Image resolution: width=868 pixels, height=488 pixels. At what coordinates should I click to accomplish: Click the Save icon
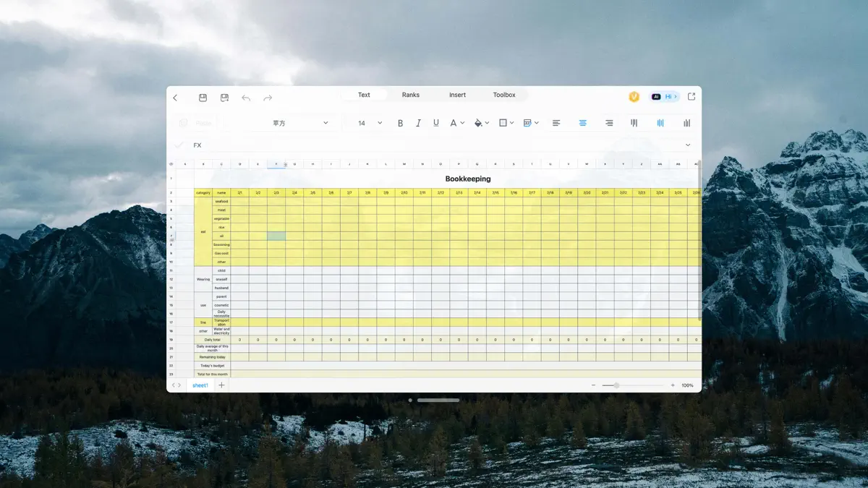[203, 97]
